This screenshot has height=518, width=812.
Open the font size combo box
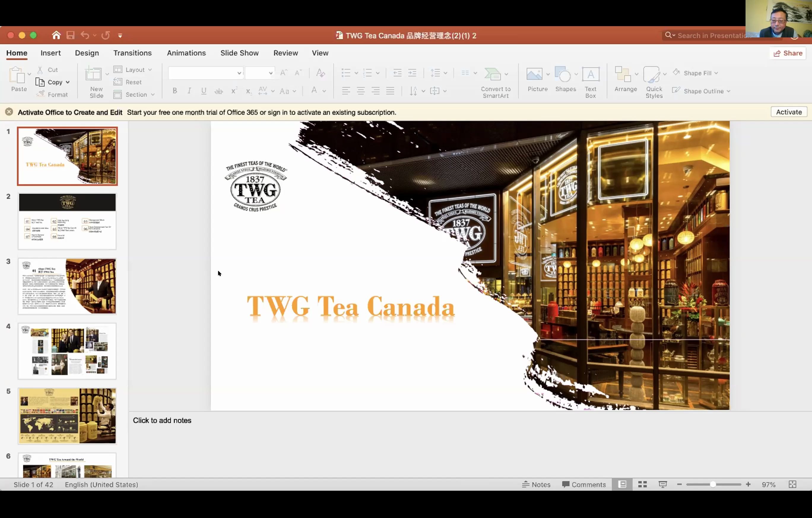pyautogui.click(x=259, y=73)
